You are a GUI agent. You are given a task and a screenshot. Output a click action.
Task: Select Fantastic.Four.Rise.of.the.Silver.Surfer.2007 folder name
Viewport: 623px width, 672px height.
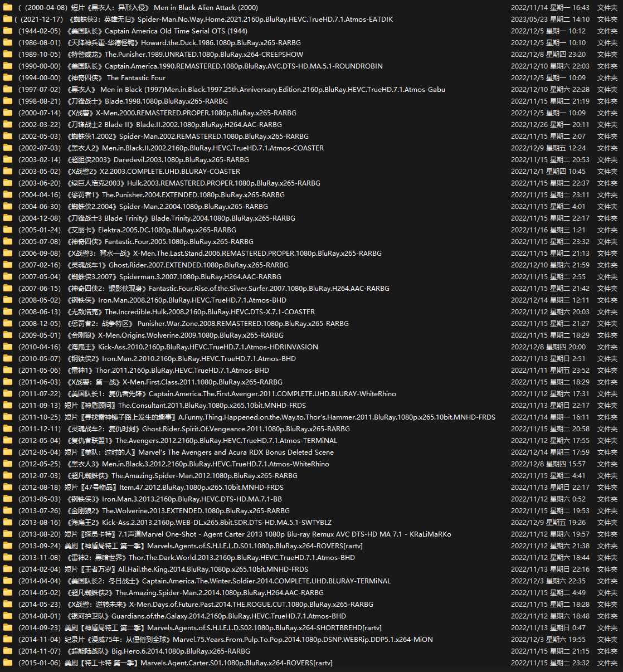pos(203,289)
